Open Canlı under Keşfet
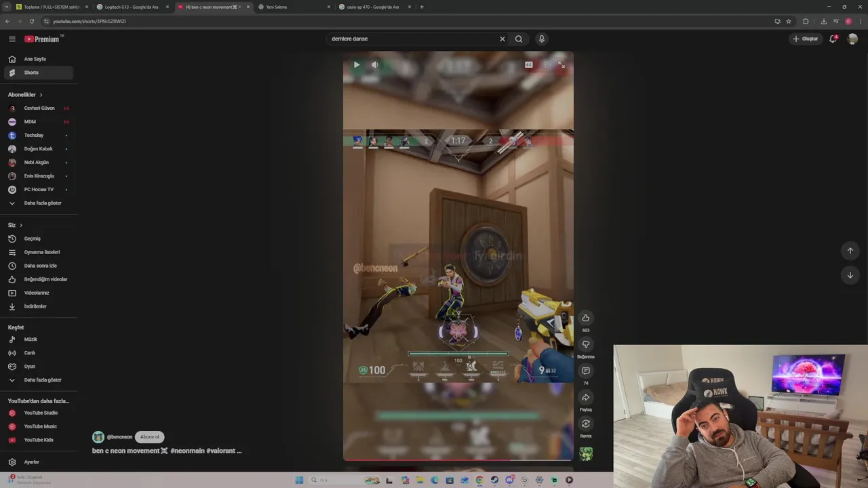Viewport: 868px width, 488px height. pyautogui.click(x=39, y=353)
